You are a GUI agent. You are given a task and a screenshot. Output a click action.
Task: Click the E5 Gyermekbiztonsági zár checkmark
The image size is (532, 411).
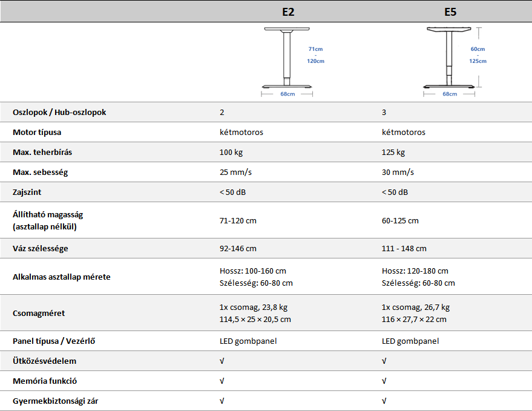(x=384, y=401)
